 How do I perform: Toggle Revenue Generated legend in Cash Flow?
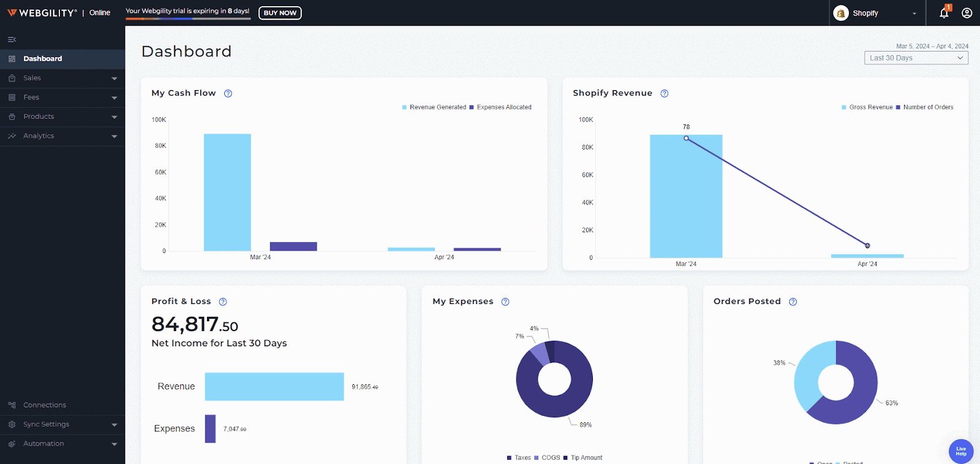point(437,107)
